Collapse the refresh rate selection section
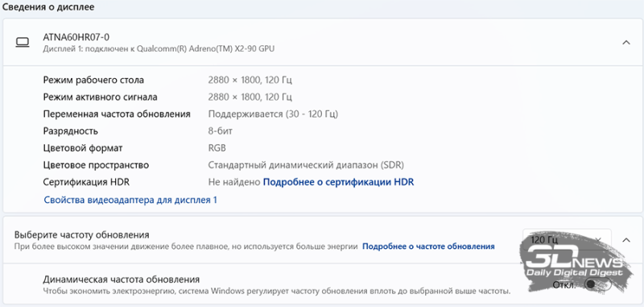Viewport: 644px width, 307px height. pos(626,240)
